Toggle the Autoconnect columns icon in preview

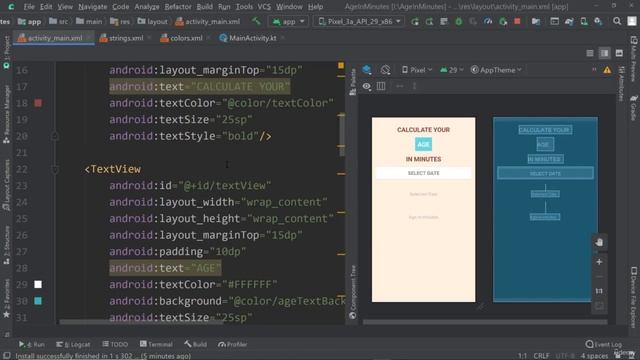381,86
